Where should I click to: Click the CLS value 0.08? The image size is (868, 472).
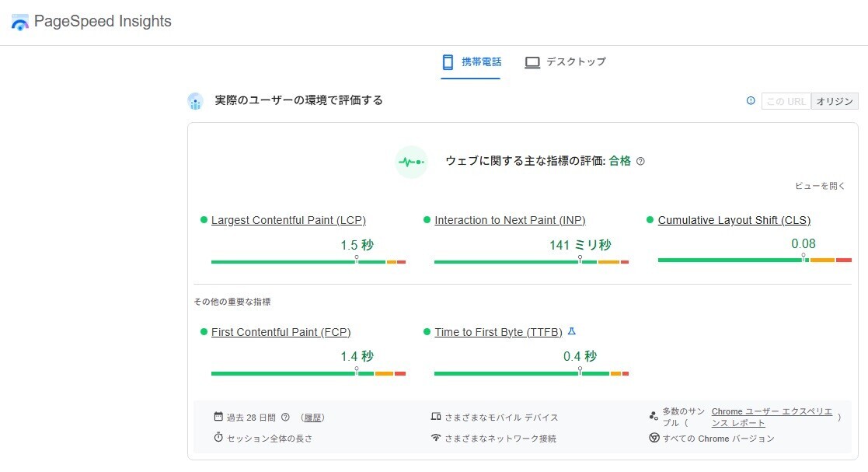pos(804,243)
